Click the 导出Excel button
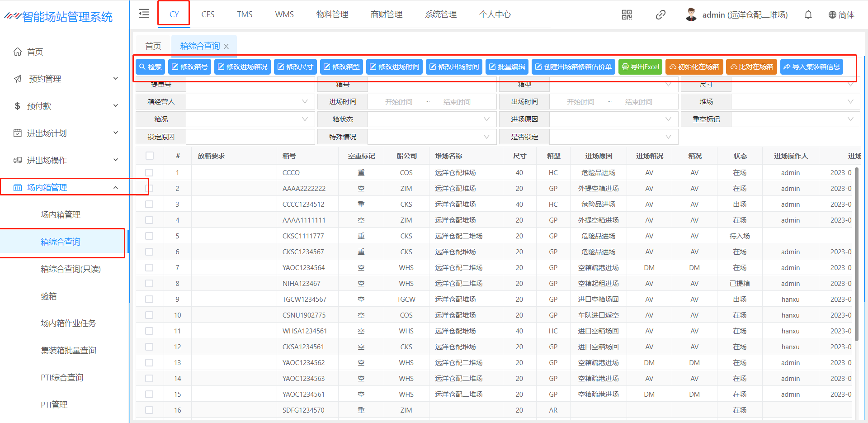The width and height of the screenshot is (868, 423). click(x=640, y=67)
